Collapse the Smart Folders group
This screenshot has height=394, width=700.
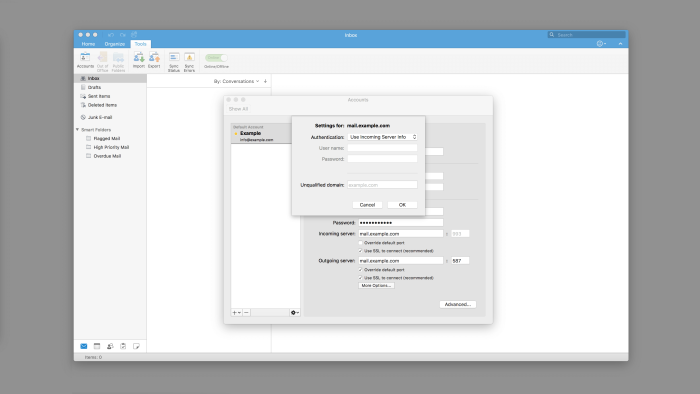77,129
